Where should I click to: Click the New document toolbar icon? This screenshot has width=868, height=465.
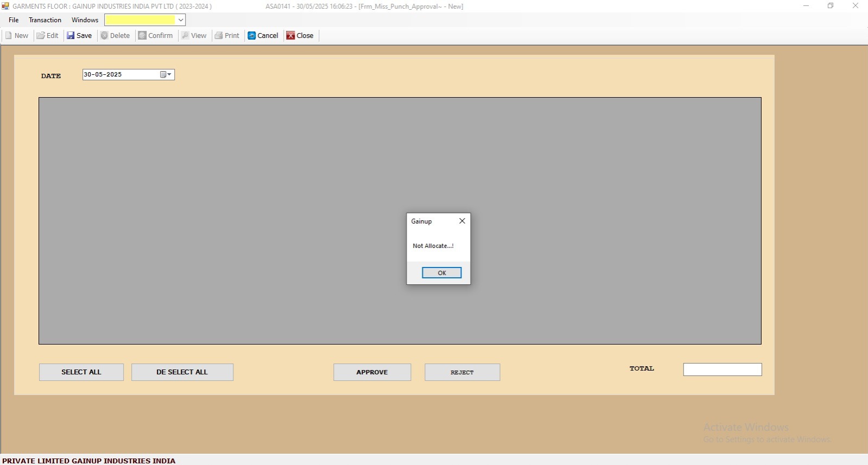9,36
